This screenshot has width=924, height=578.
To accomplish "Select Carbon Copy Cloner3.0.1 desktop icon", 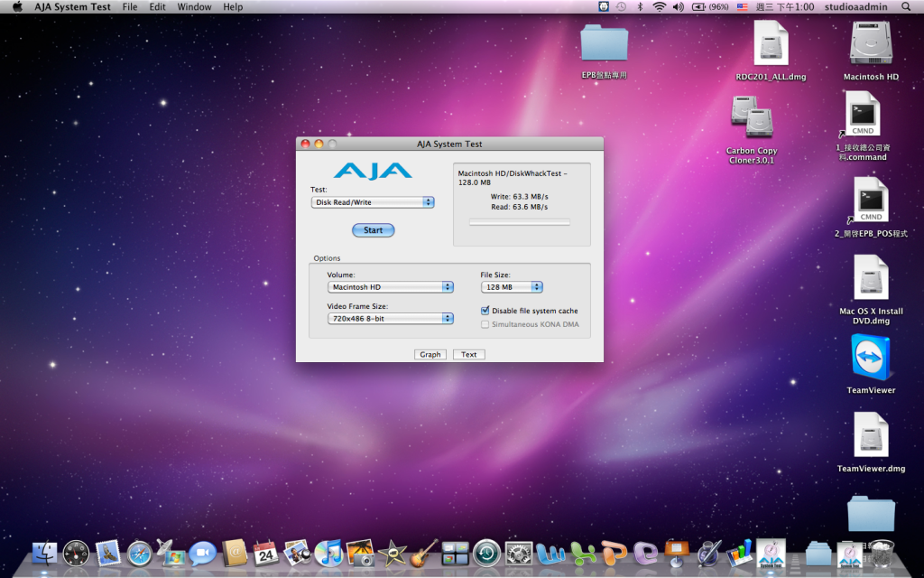I will 752,117.
